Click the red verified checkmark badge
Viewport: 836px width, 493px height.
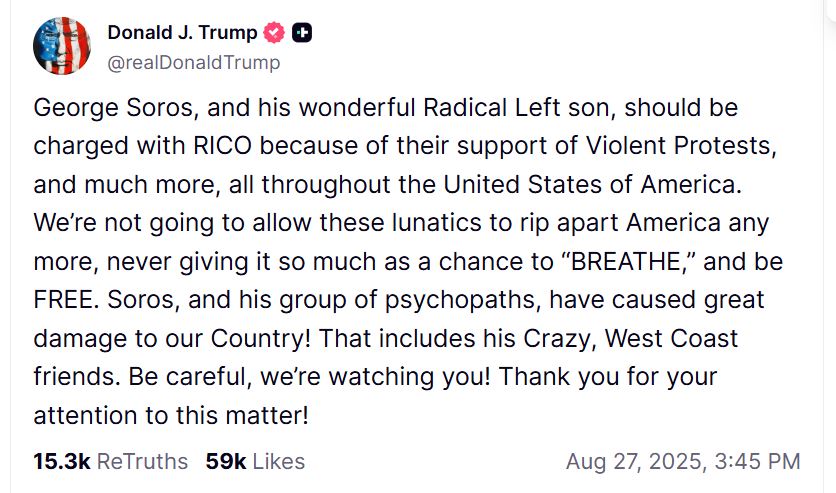pyautogui.click(x=274, y=33)
